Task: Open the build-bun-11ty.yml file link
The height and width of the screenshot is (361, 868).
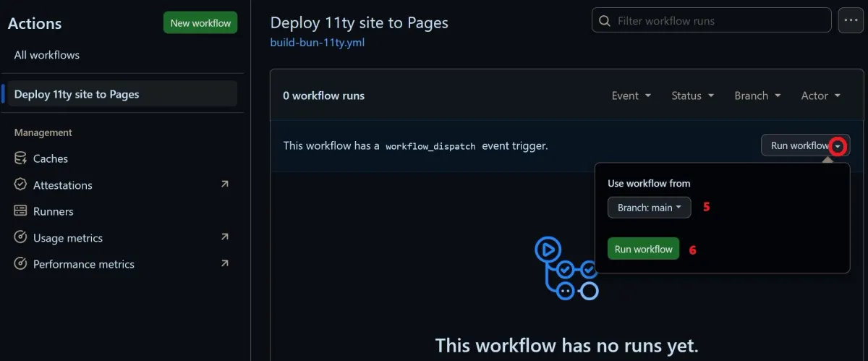Action: click(317, 43)
